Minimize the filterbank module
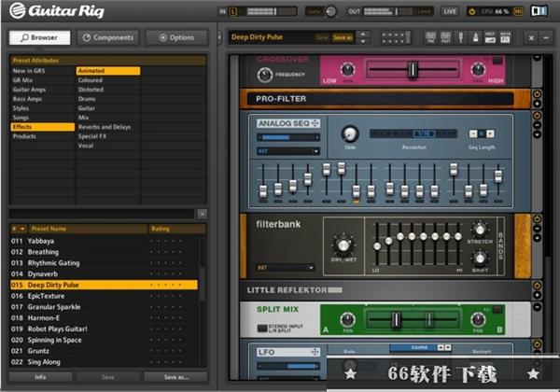This screenshot has width=560, height=392. [x=537, y=229]
